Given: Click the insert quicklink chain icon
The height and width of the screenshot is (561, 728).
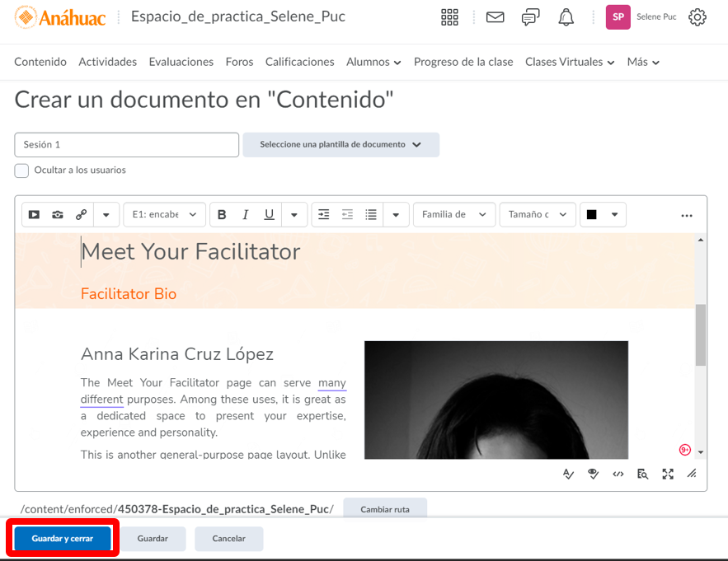Looking at the screenshot, I should coord(81,215).
